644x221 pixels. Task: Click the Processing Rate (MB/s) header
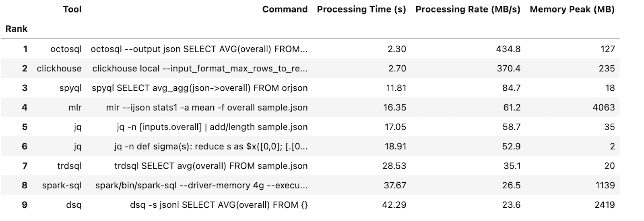coord(468,10)
